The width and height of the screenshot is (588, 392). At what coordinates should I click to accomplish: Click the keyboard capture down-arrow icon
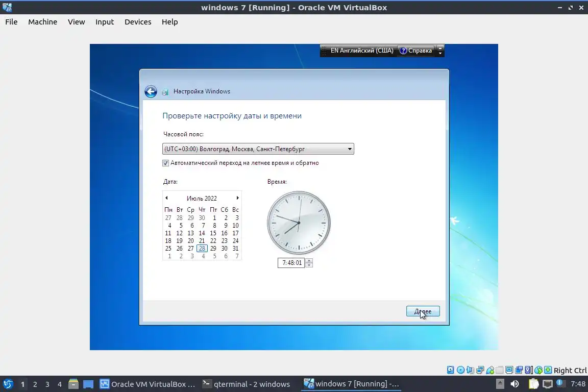coord(548,370)
